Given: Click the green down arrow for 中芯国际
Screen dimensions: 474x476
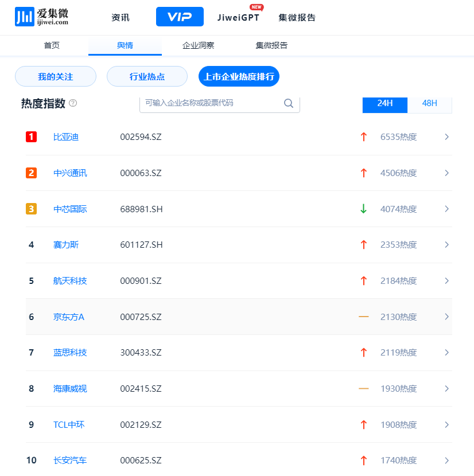Looking at the screenshot, I should 363,209.
